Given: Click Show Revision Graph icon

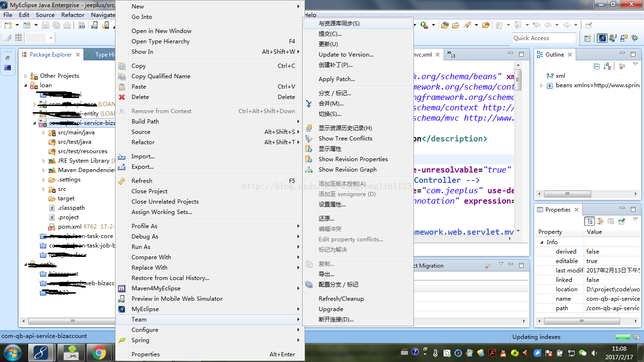Looking at the screenshot, I should point(309,170).
